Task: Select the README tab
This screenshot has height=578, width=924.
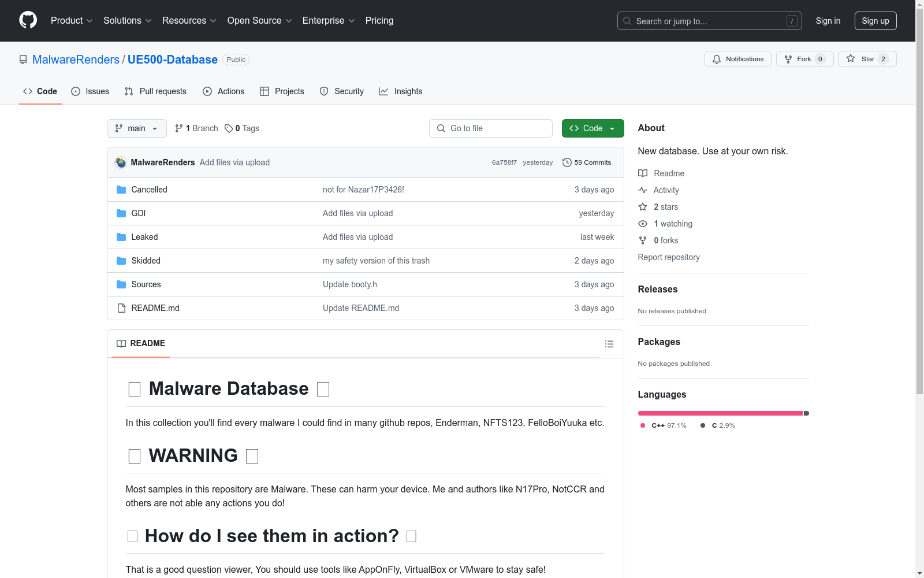Action: 141,343
